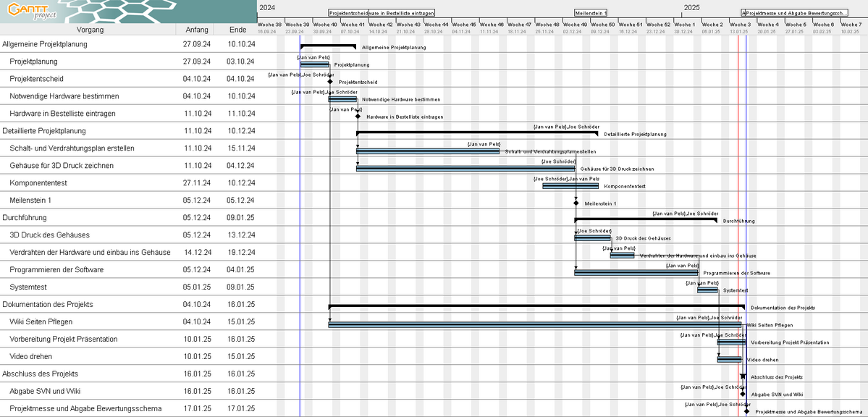The image size is (868, 417).
Task: Click the Projektmesse und Abgabe milestone diamond
Action: [x=746, y=411]
